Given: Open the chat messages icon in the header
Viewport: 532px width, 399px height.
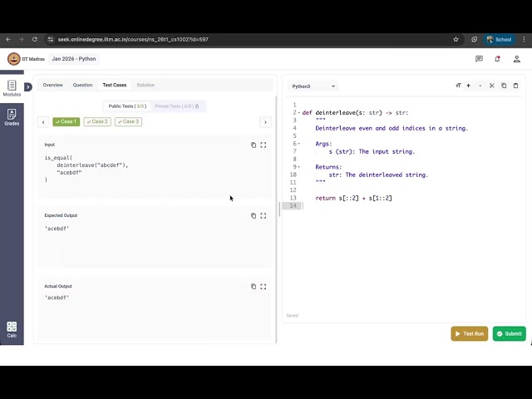Looking at the screenshot, I should [x=479, y=59].
